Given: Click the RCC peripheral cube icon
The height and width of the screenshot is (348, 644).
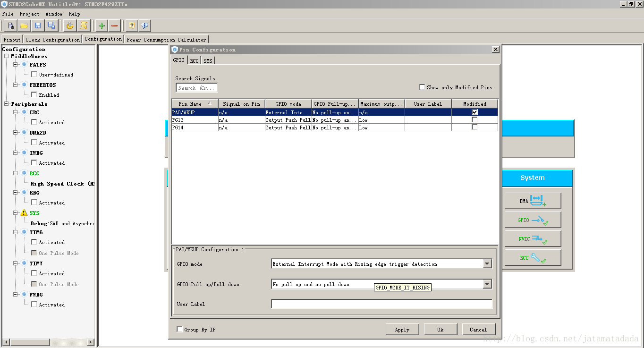Looking at the screenshot, I should (24, 173).
